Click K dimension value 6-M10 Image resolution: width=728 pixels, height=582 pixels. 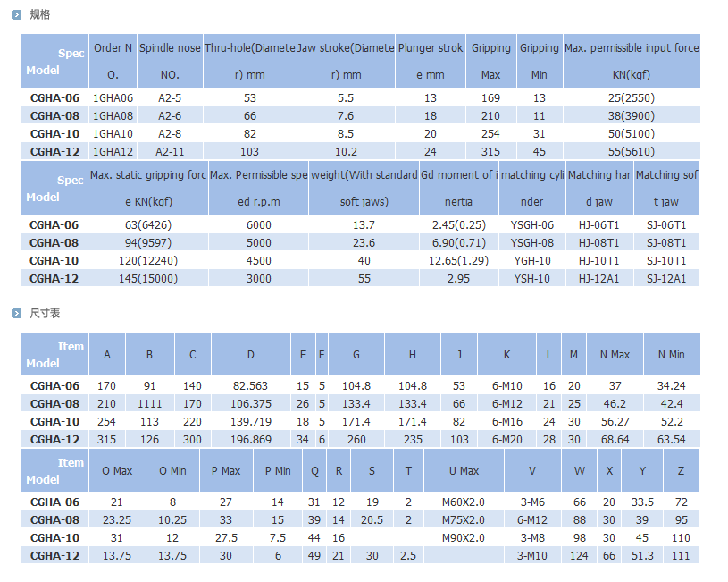[507, 386]
